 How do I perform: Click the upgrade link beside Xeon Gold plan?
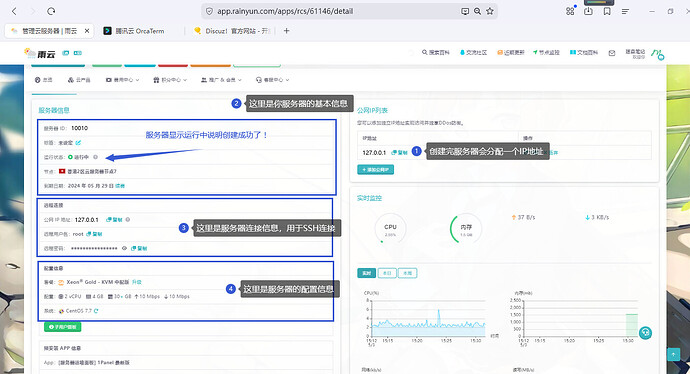[x=137, y=282]
